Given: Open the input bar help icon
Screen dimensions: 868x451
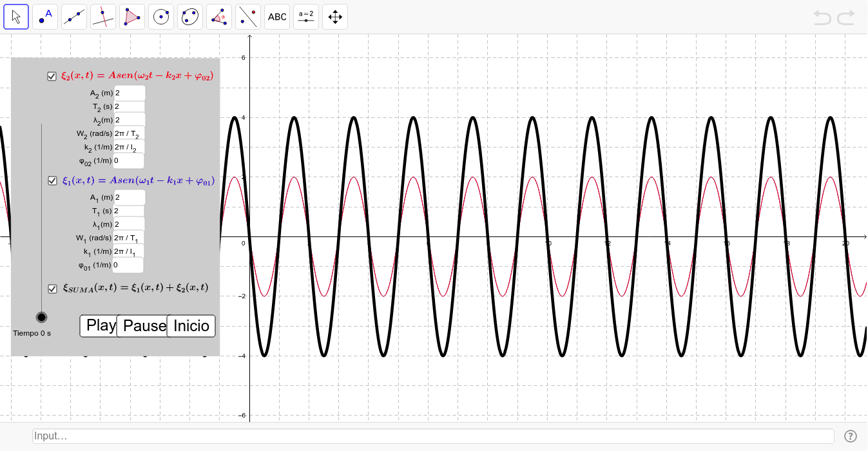Looking at the screenshot, I should pyautogui.click(x=851, y=436).
